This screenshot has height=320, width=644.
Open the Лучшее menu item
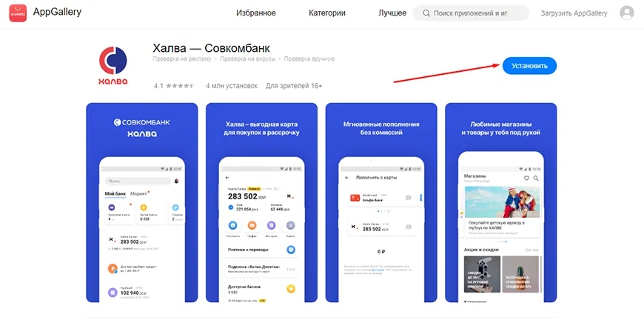pos(392,13)
